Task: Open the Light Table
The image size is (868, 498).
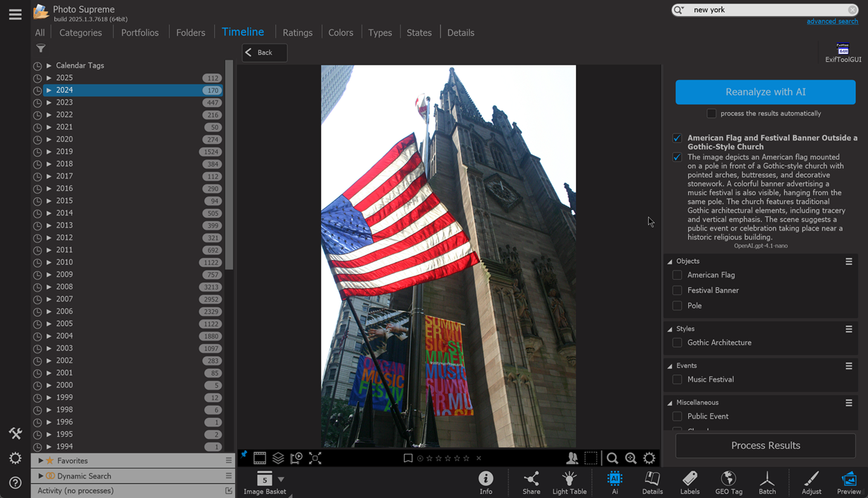Action: point(570,483)
